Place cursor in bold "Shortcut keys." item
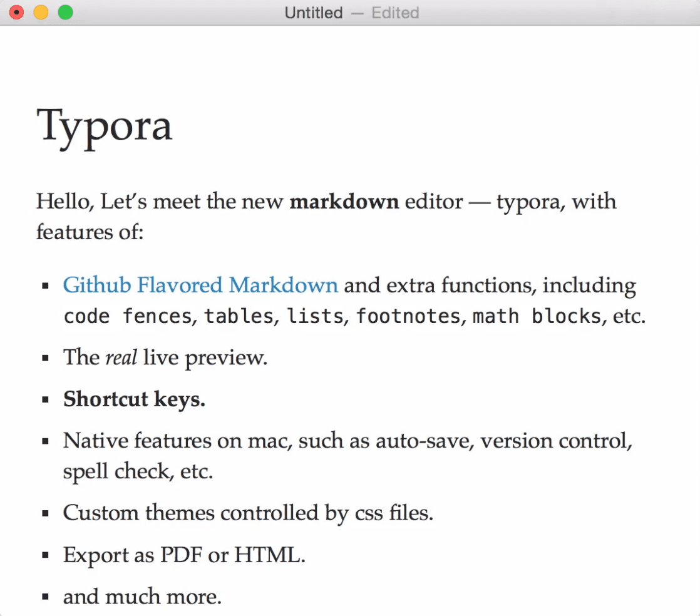700x616 pixels. pos(134,399)
